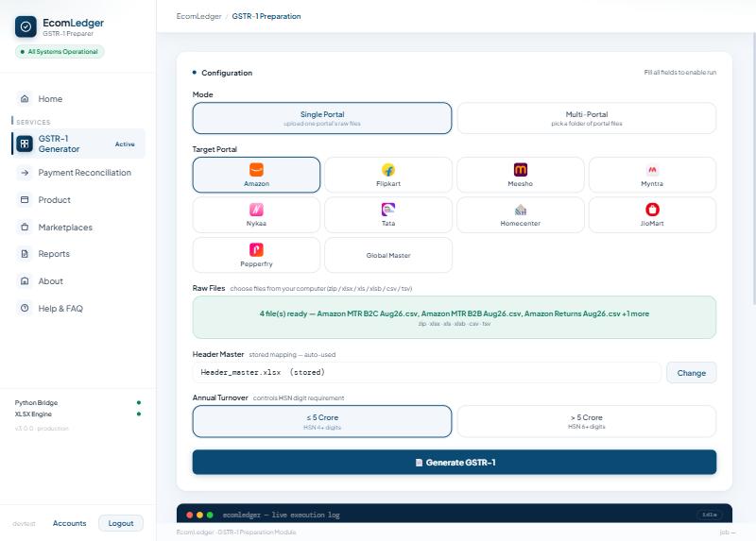Image resolution: width=756 pixels, height=541 pixels.
Task: Click the EcomLedger checkmark logo icon
Action: pos(26,27)
